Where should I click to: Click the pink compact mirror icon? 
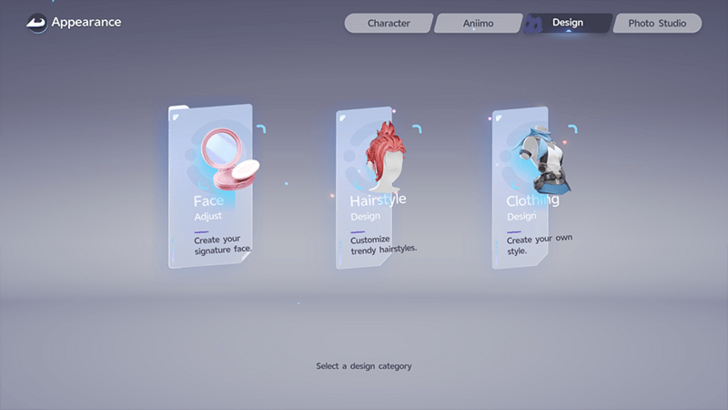click(x=230, y=159)
